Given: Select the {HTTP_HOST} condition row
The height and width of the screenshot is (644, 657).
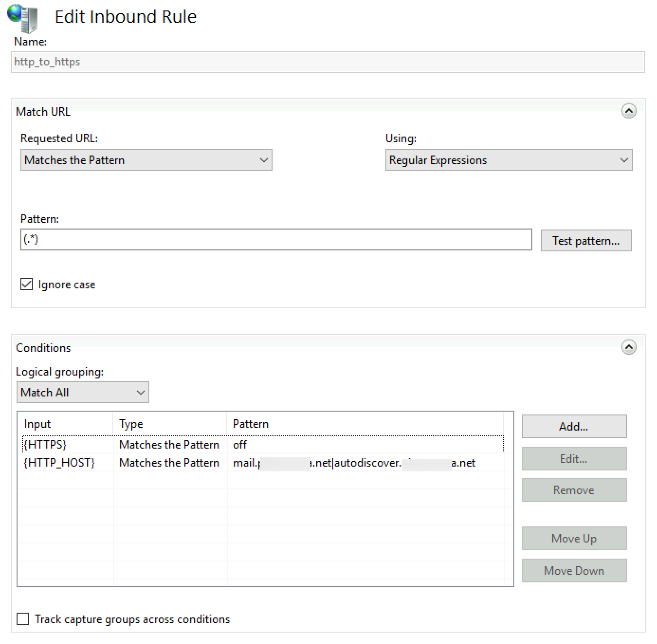Looking at the screenshot, I should 263,463.
